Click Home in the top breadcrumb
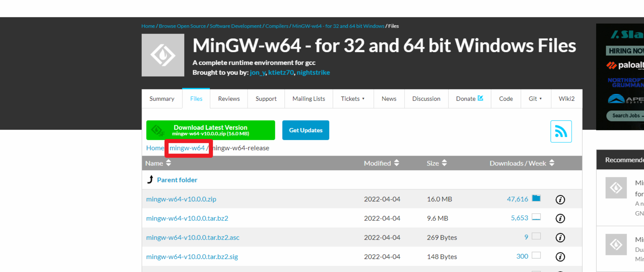The image size is (644, 272). pos(148,26)
